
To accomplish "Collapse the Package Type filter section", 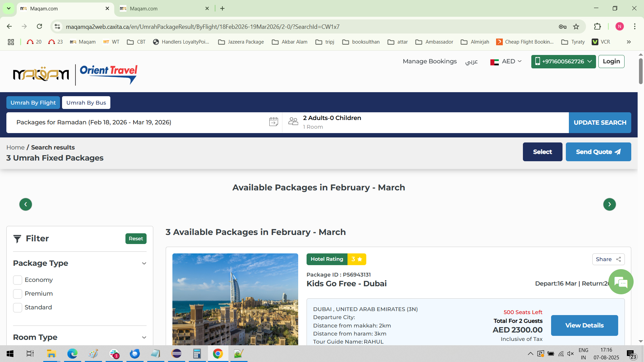I will pyautogui.click(x=144, y=263).
